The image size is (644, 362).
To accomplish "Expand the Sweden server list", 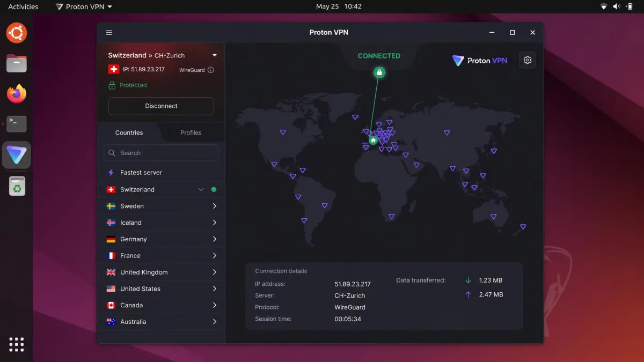I will [x=215, y=206].
